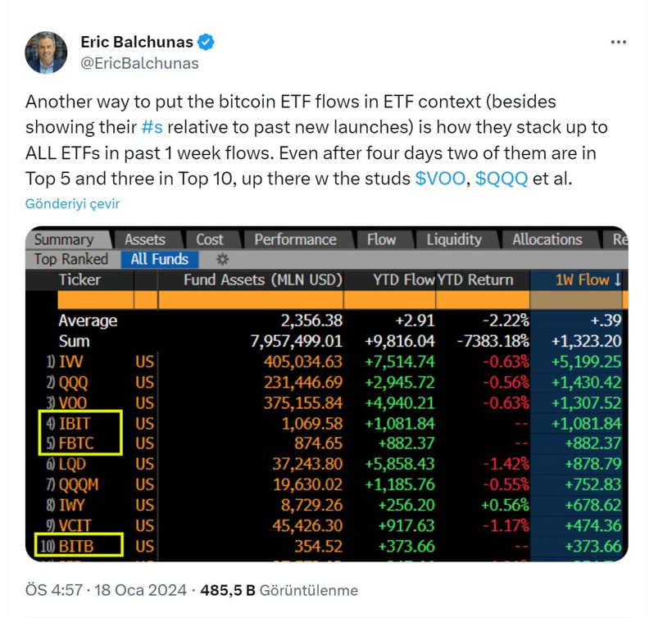Screen dimensions: 672x618
Task: Enable the All Funds filter
Action: click(x=159, y=259)
